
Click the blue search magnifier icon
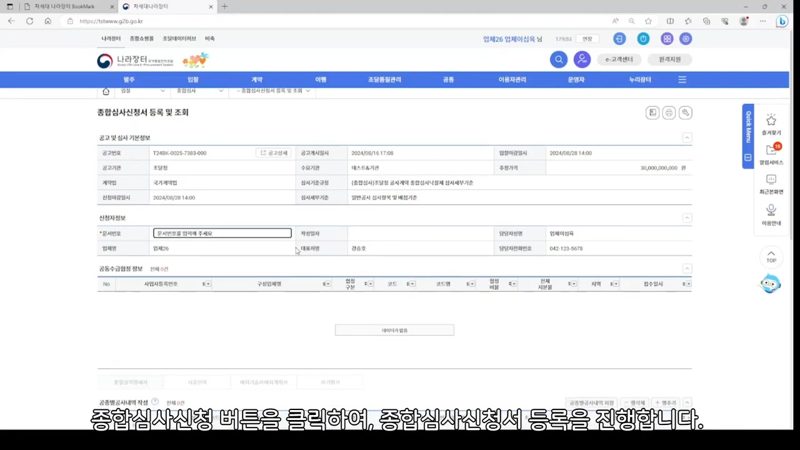click(559, 60)
